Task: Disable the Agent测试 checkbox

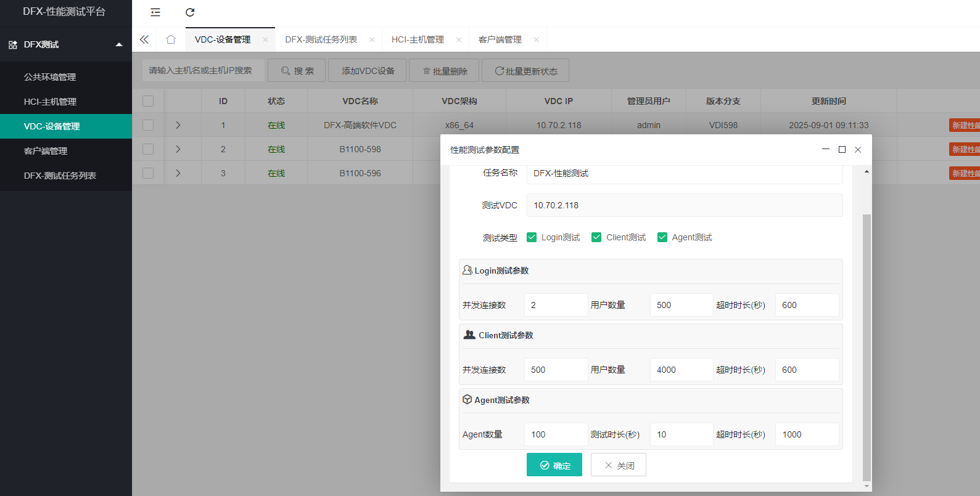Action: (x=662, y=237)
